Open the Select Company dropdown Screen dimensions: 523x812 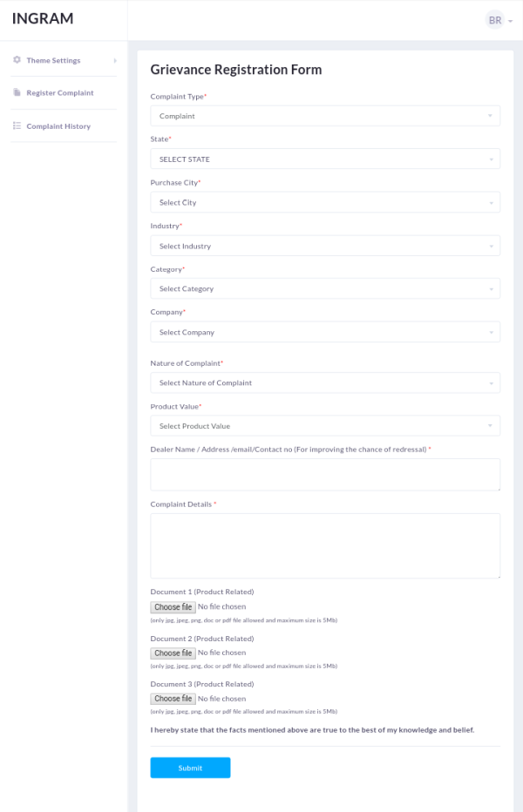point(325,332)
